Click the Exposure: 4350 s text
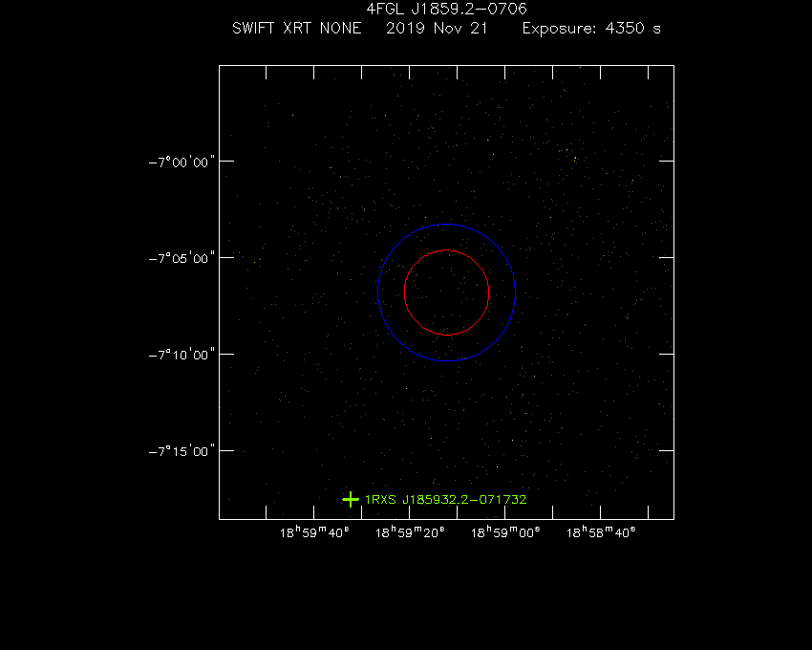This screenshot has width=812, height=650. (x=591, y=28)
